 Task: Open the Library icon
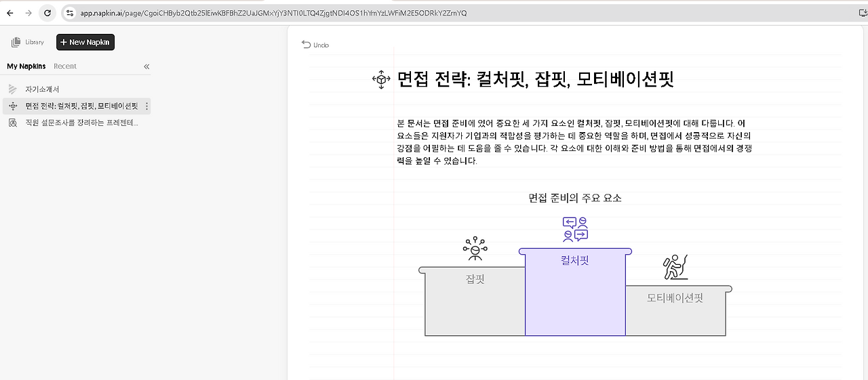tap(16, 42)
